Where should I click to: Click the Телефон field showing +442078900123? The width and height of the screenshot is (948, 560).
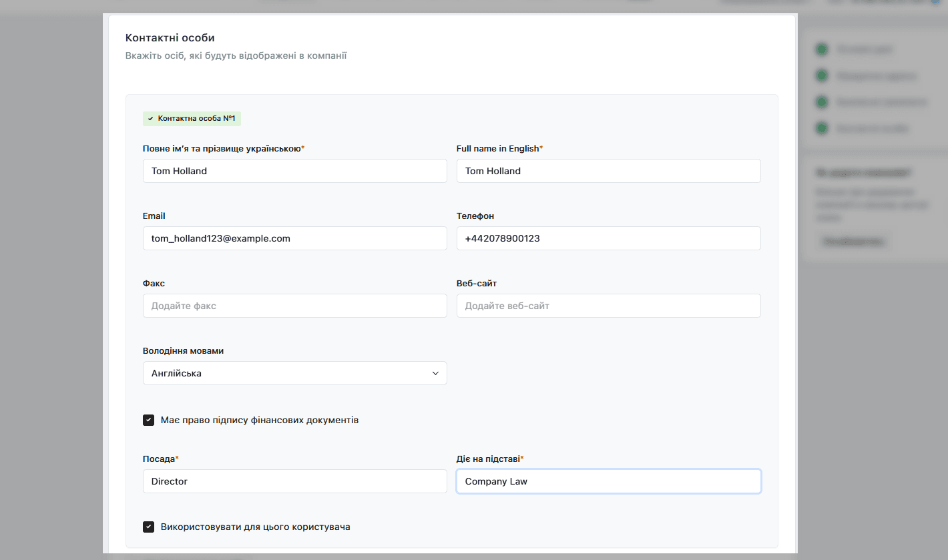[608, 238]
